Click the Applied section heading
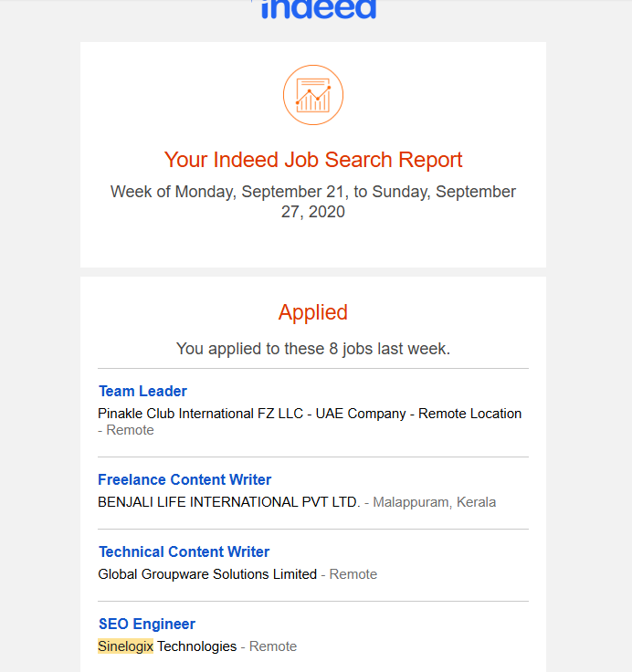Viewport: 632px width, 672px height. pos(313,312)
